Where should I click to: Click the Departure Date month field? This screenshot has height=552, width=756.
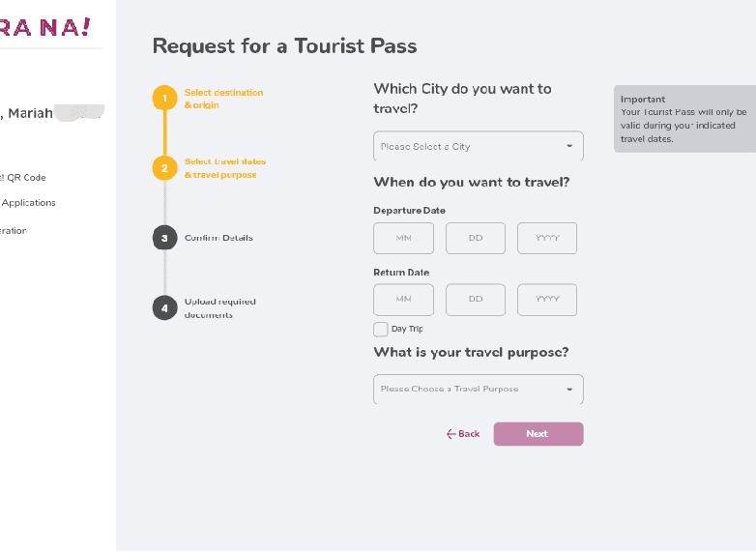pos(403,239)
